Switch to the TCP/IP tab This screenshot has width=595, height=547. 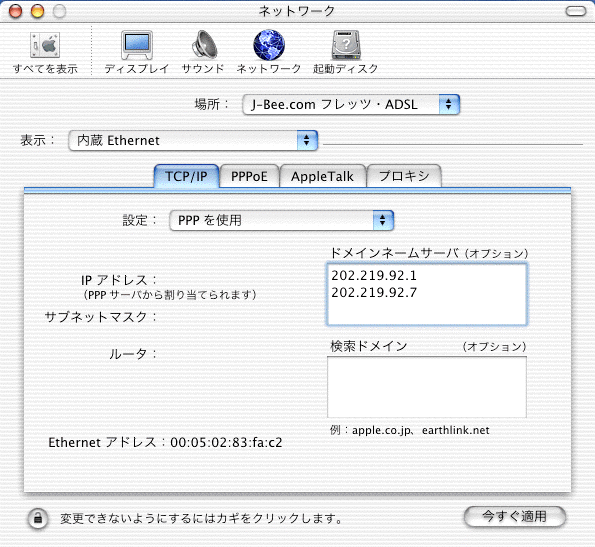coord(186,176)
